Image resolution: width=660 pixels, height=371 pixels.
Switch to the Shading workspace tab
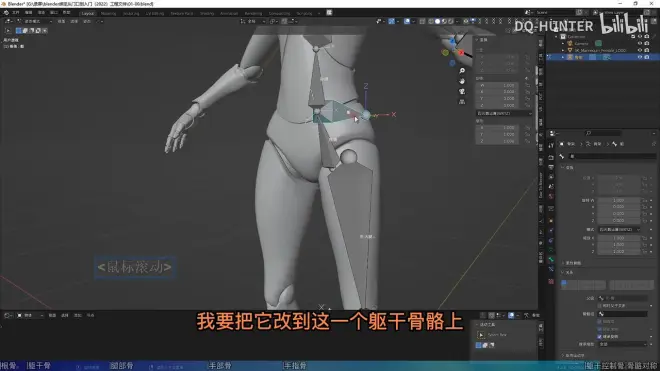[x=207, y=13]
